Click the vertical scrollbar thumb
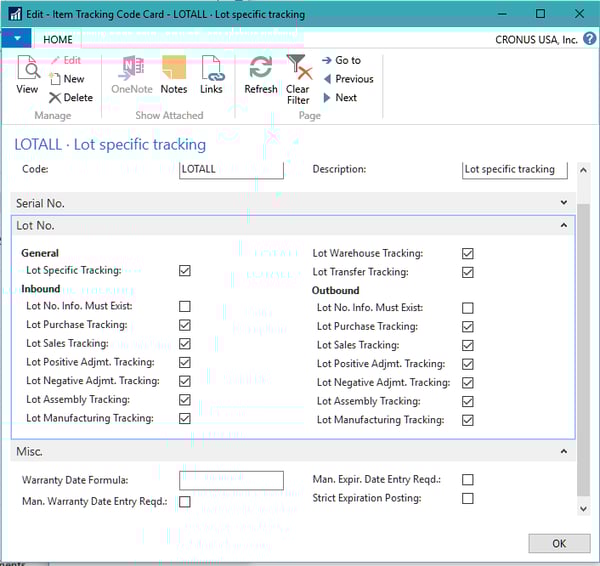This screenshot has height=566, width=600. pyautogui.click(x=583, y=350)
